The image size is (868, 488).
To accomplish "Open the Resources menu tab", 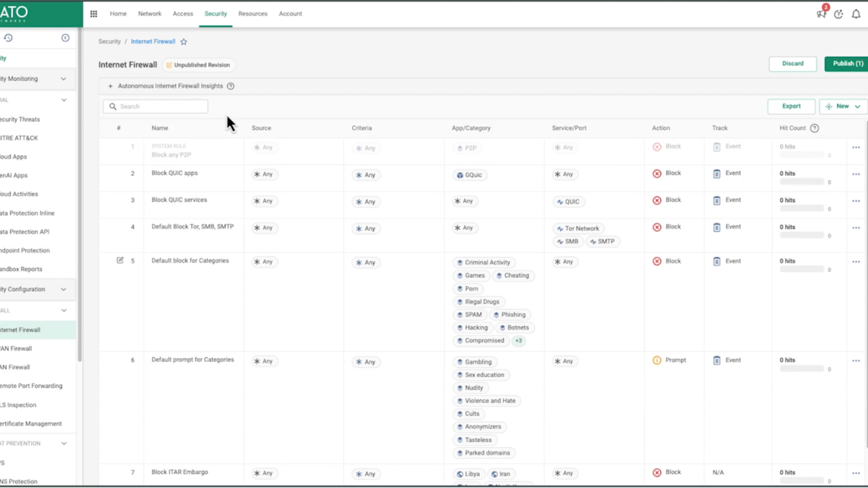I will [x=253, y=14].
